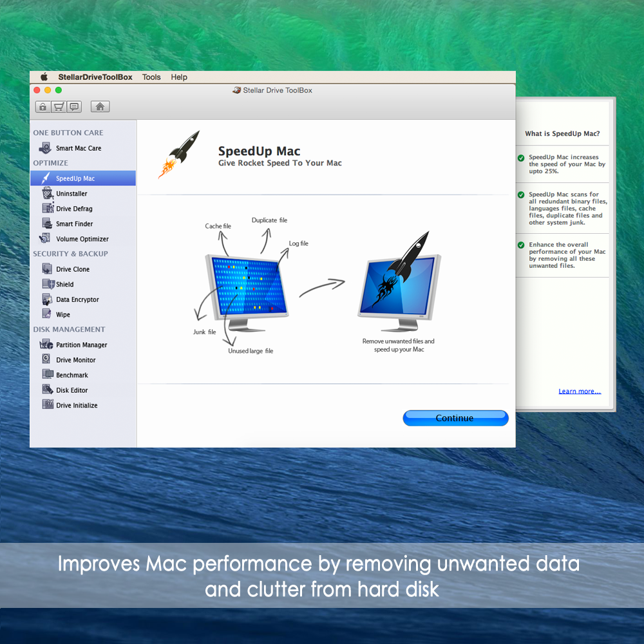Open the Tools menu
The image size is (644, 644).
(x=151, y=77)
